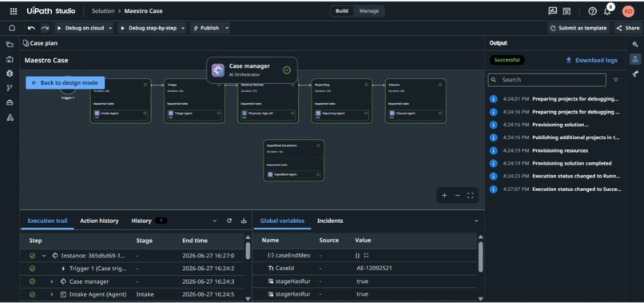Redo the last action
This screenshot has width=644, height=303.
[46, 28]
